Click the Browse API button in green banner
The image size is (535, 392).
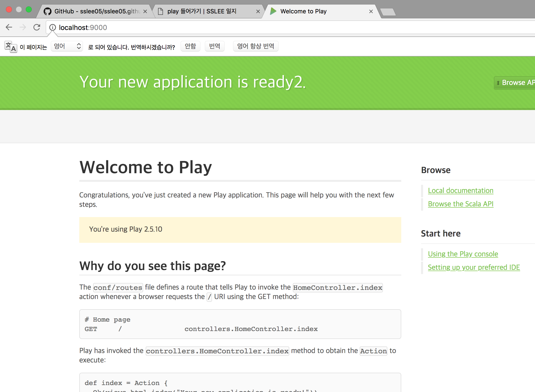click(515, 83)
